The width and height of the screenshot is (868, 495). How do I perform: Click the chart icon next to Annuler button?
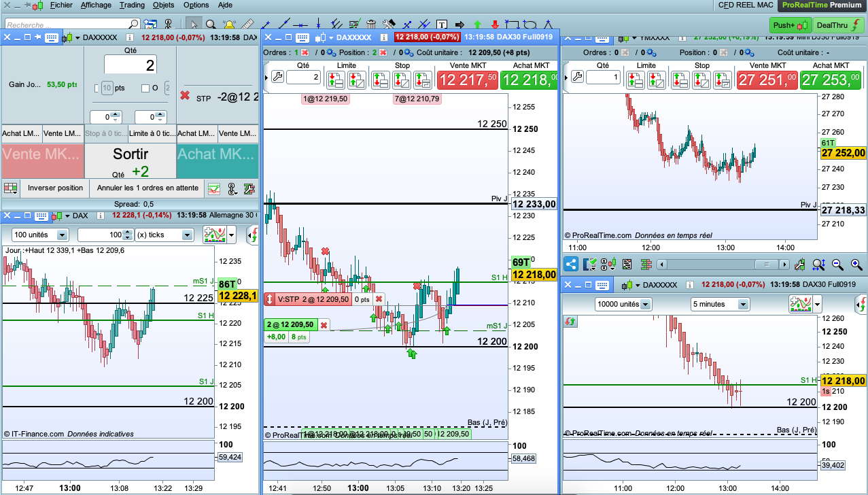click(x=214, y=188)
